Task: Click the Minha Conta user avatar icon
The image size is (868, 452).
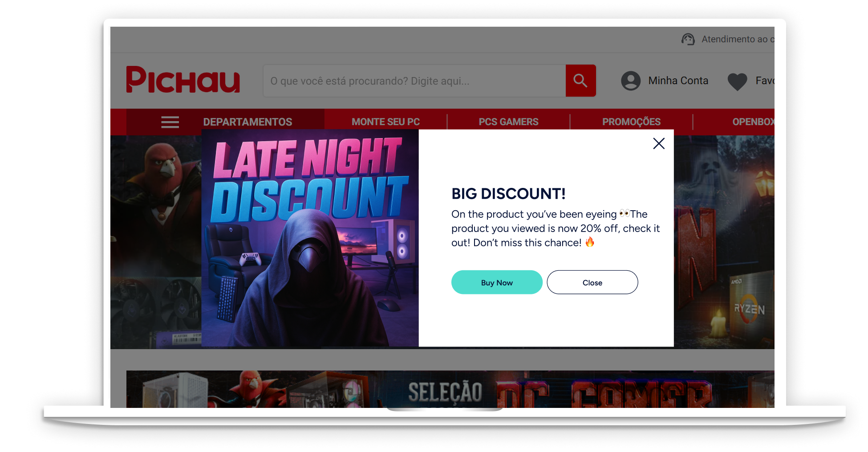Action: [x=631, y=81]
